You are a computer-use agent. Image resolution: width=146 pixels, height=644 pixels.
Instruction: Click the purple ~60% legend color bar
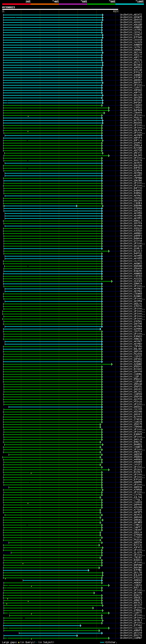(73, 4)
